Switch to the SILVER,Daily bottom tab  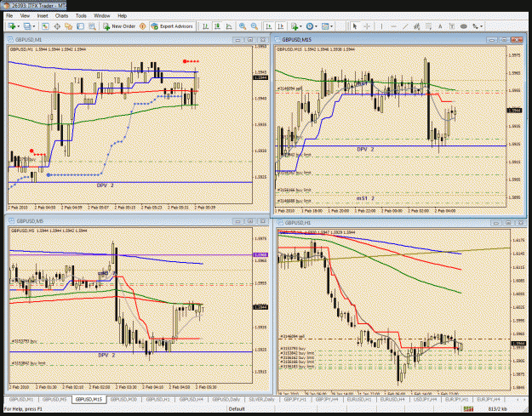(x=261, y=399)
